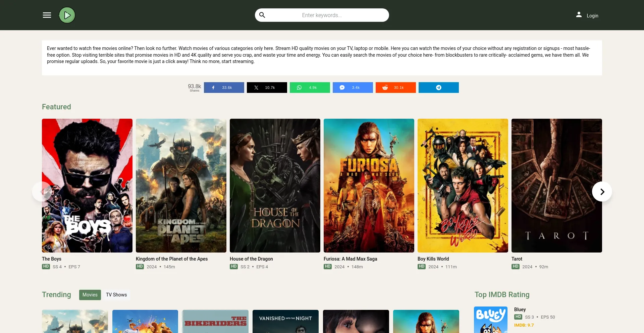Open The Bikeriders trending poster
644x333 pixels.
click(215, 321)
